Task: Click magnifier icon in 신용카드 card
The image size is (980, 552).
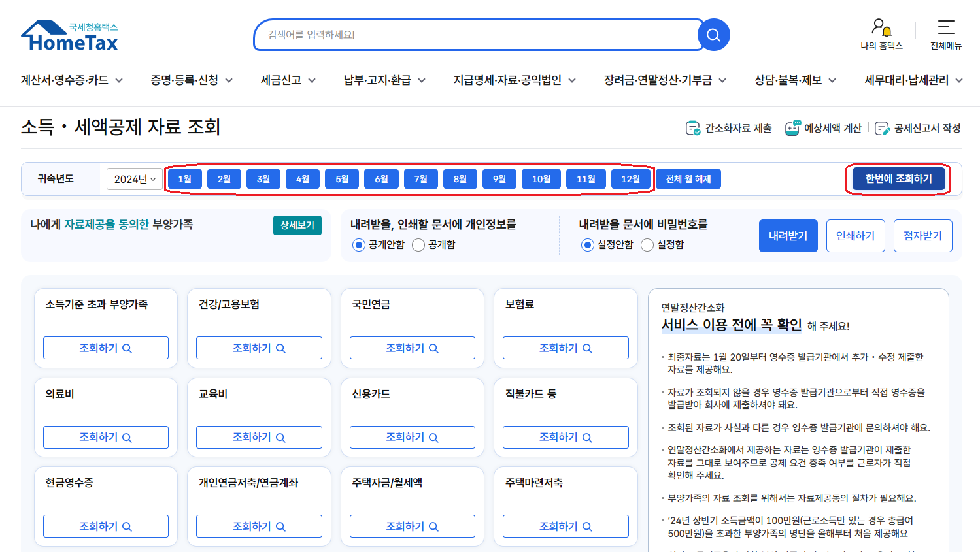Action: [x=433, y=438]
